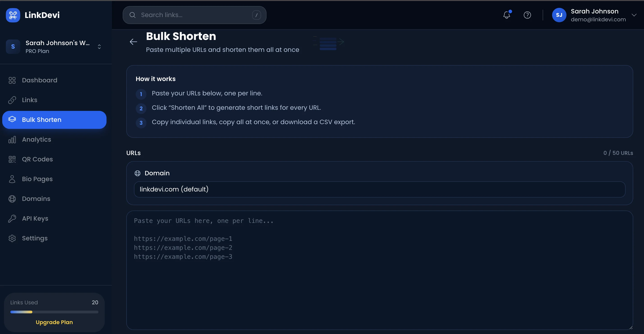Click the notifications bell icon
644x334 pixels.
coord(507,15)
